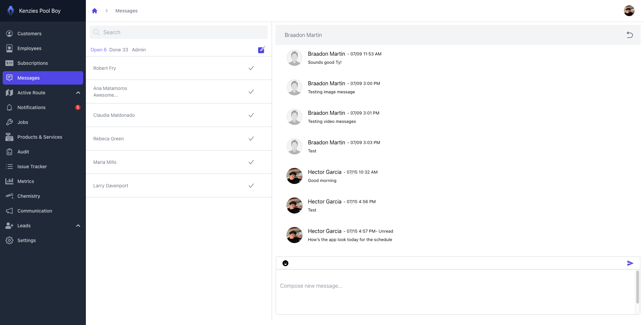Viewport: 644px width, 325px height.
Task: Click the compose new message icon
Action: [x=261, y=50]
